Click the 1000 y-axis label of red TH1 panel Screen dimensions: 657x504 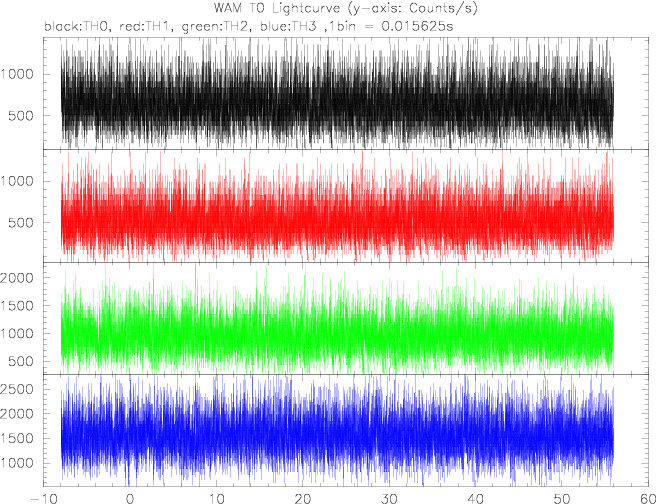17,181
